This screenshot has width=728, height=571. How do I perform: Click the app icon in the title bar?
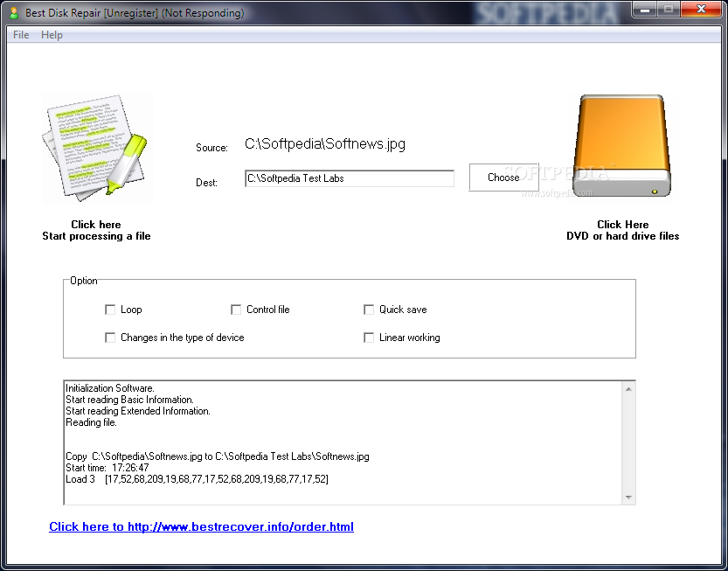14,13
